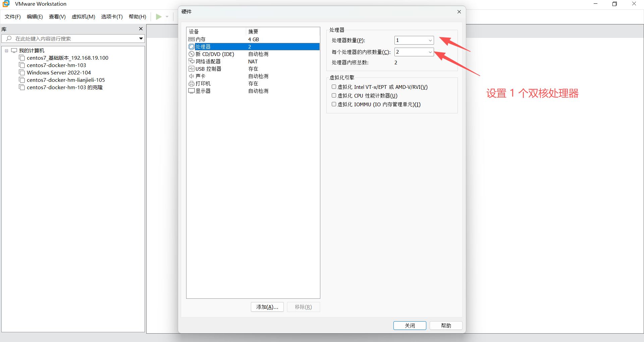
Task: Click VM icon beside centos7_基础版本_192.168.19.100
Action: [22, 58]
